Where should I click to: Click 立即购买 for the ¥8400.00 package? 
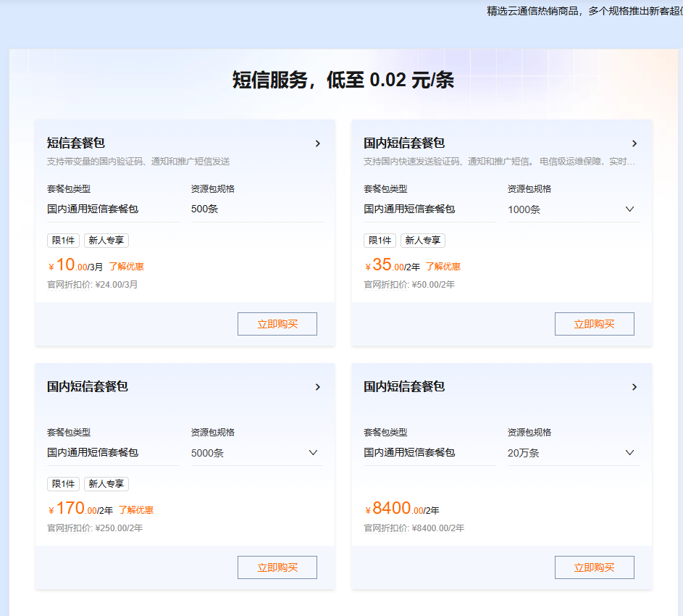pos(594,567)
